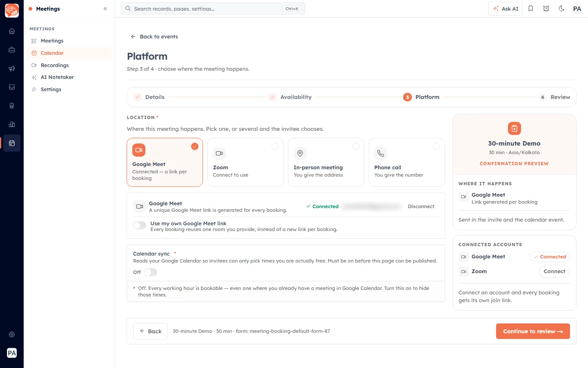The width and height of the screenshot is (588, 368).
Task: Open Recordings in the sidebar menu
Action: 69,65
